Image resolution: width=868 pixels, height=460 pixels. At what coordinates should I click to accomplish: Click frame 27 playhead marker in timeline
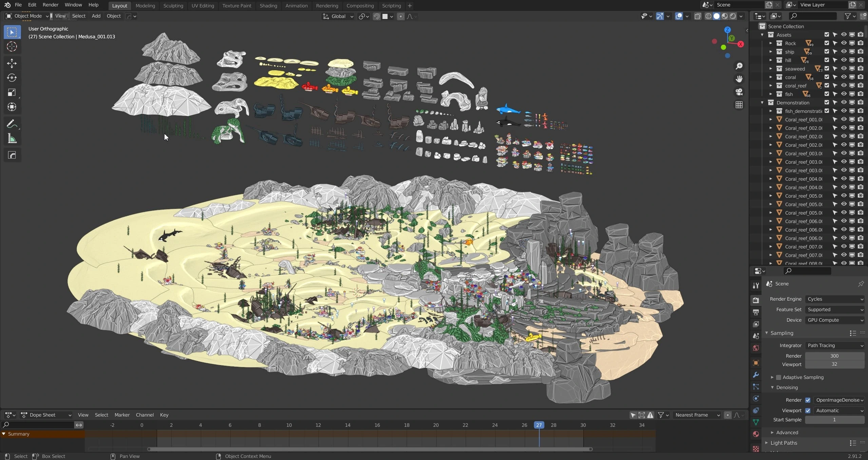click(x=539, y=425)
